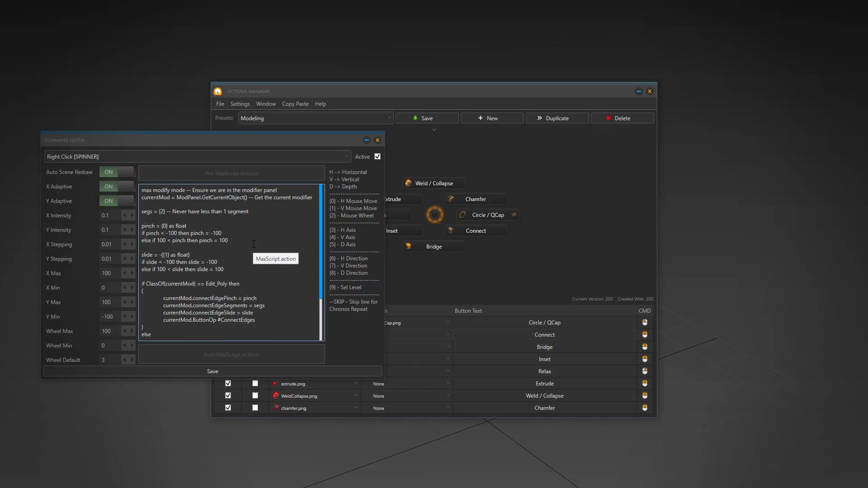This screenshot has width=868, height=488.
Task: Open the extrude.png image dropdown
Action: coord(315,384)
